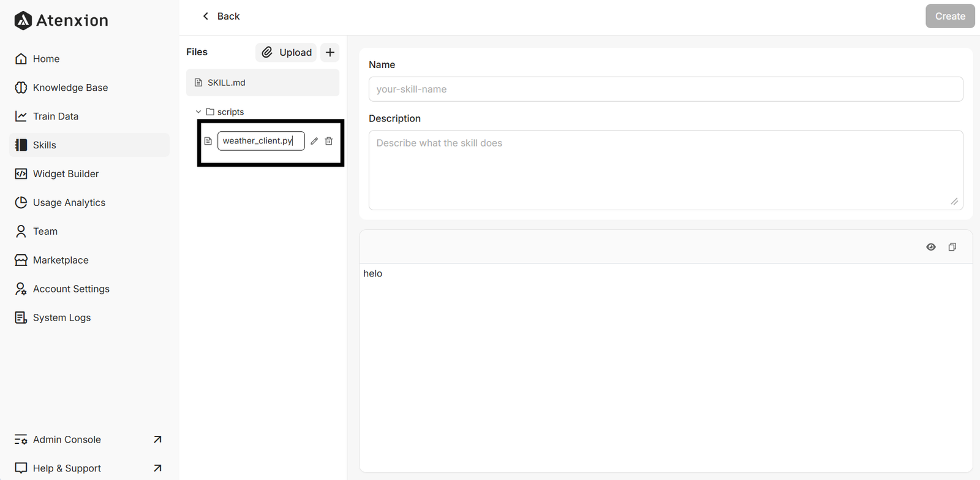Open Help & Support
Screen dimensions: 980x480
89,469
